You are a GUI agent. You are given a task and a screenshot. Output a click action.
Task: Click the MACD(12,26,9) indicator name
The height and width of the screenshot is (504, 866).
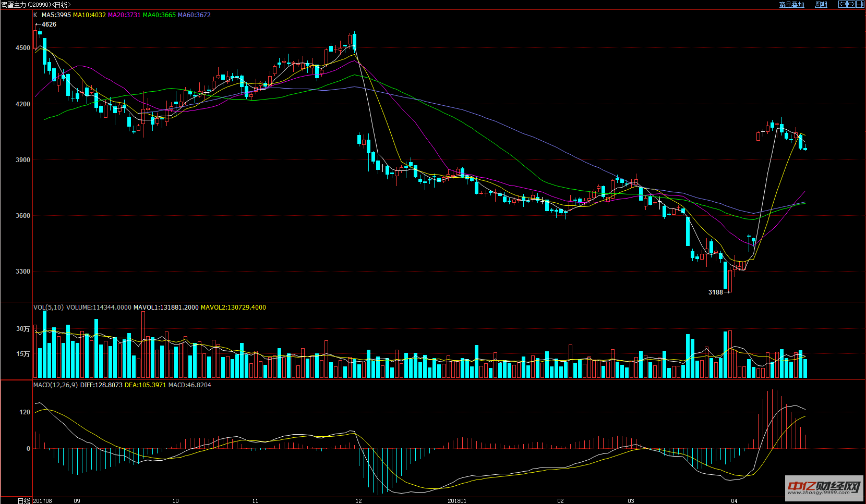point(55,385)
